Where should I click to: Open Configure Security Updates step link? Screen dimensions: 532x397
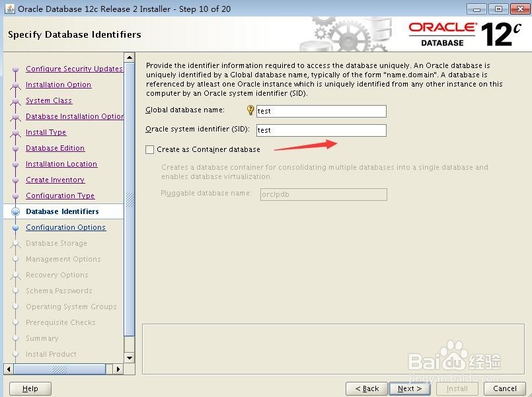click(x=74, y=69)
